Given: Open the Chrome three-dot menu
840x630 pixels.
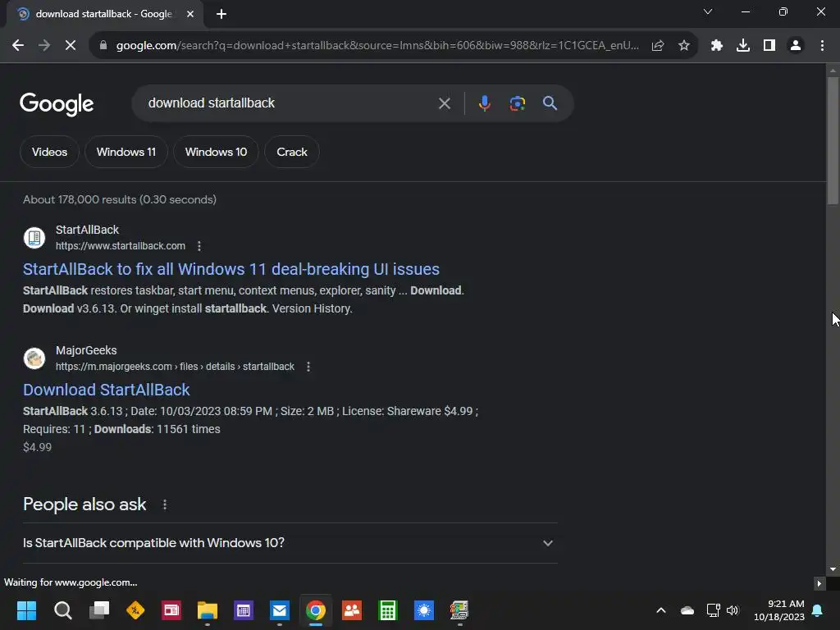Looking at the screenshot, I should click(x=822, y=46).
